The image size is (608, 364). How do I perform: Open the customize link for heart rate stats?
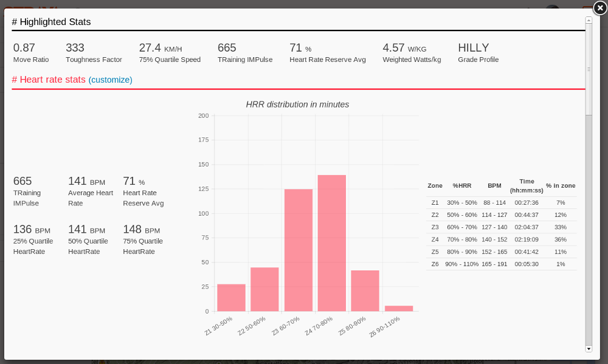(x=110, y=80)
